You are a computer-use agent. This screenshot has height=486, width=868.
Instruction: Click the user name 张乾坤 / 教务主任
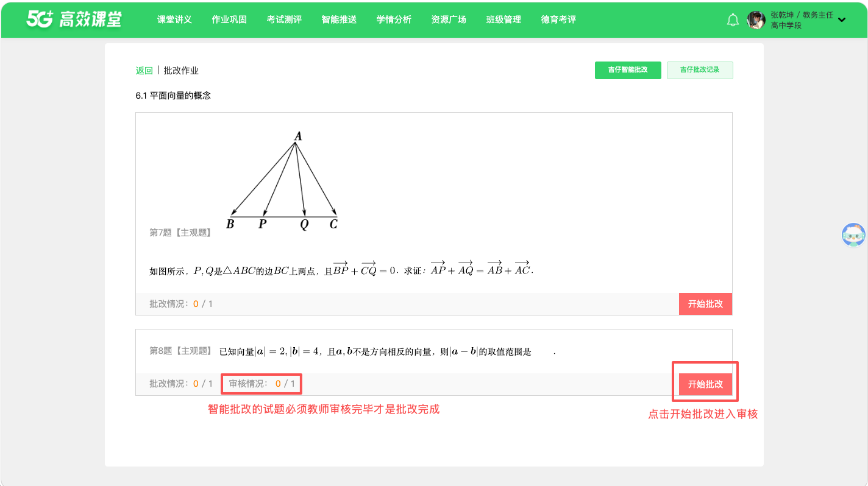point(803,15)
